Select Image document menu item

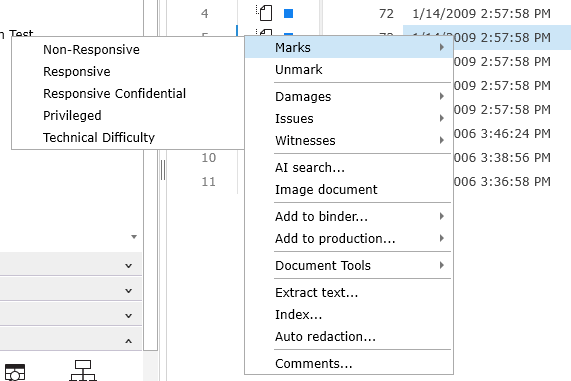coord(349,189)
